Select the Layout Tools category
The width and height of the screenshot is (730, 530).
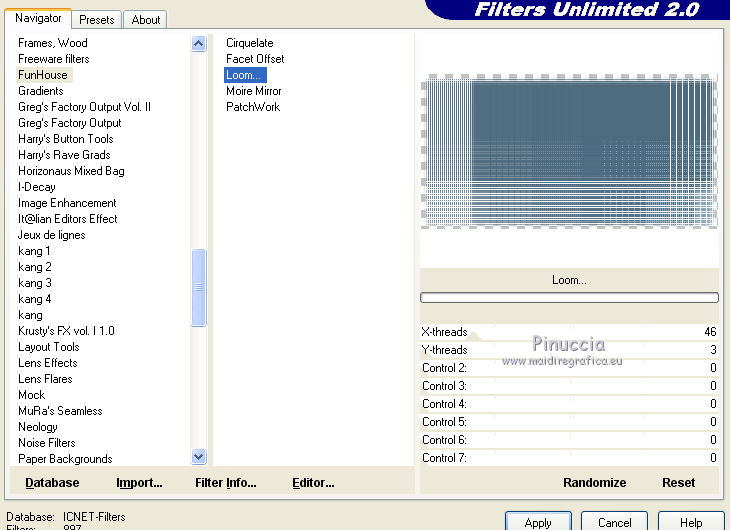pos(48,347)
